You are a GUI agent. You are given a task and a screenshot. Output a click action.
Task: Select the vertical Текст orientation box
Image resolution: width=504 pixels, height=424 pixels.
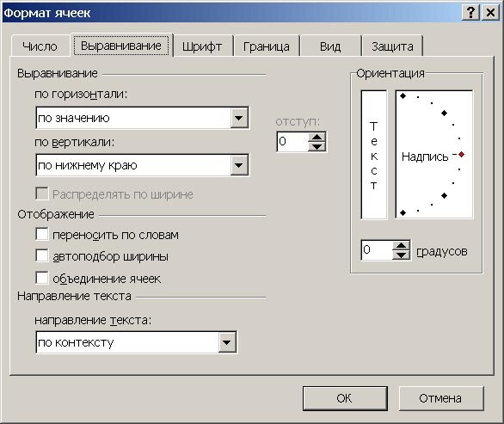coord(374,155)
